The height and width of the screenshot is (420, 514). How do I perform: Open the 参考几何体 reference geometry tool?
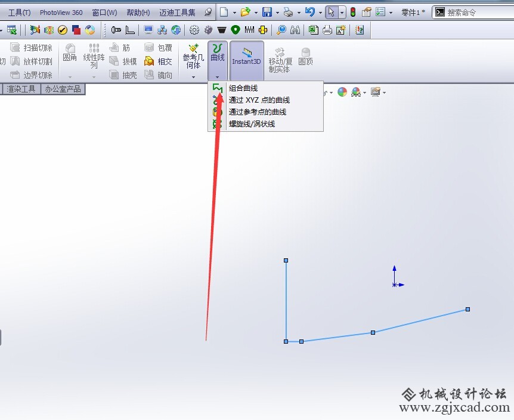[193, 57]
